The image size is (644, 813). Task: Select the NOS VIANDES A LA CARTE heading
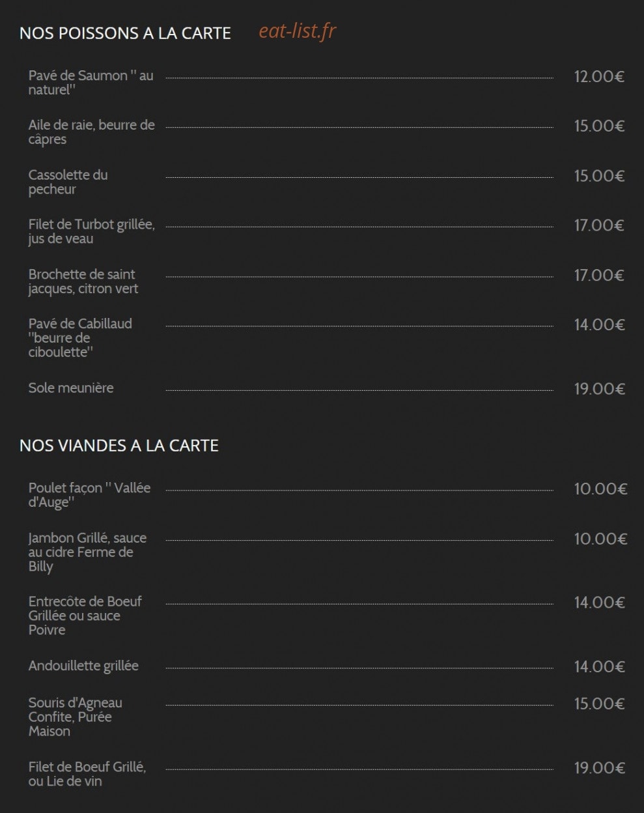pyautogui.click(x=119, y=446)
